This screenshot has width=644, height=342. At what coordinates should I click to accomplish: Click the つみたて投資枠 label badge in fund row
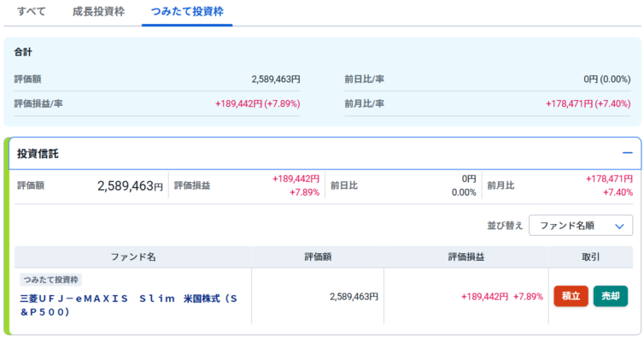click(50, 280)
